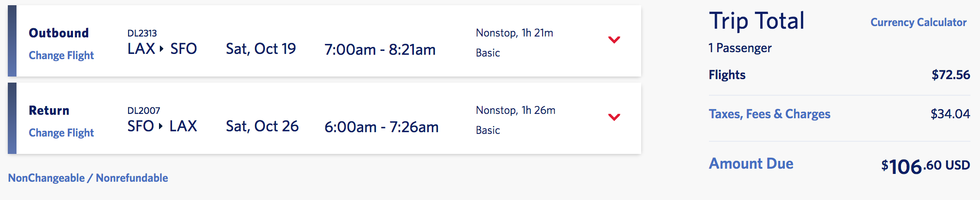980x200 pixels.
Task: Click the Sat, Oct 19 outbound date
Action: (x=261, y=49)
